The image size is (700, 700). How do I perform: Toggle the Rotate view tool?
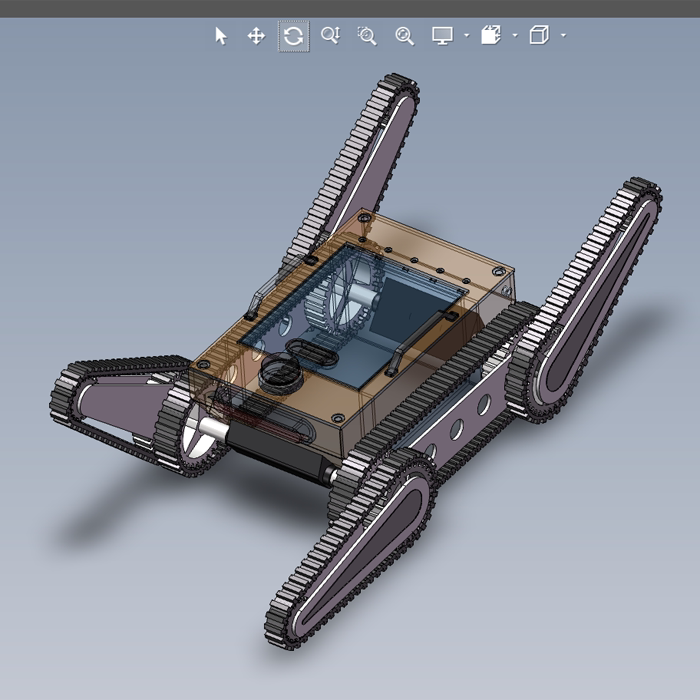(293, 36)
